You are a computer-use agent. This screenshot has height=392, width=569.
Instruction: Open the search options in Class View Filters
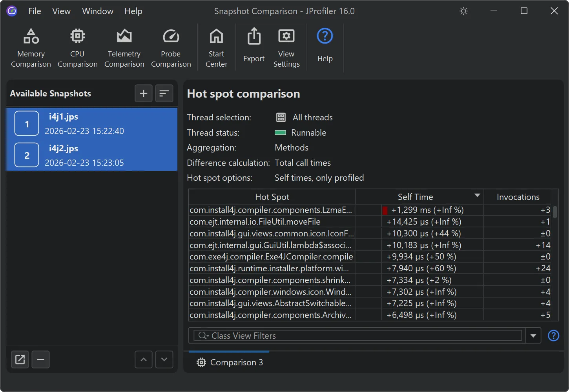click(x=202, y=336)
